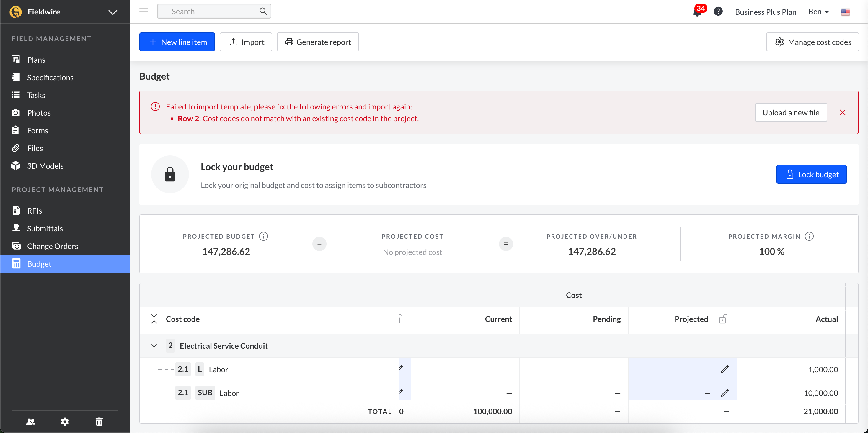
Task: Dismiss the import error banner
Action: [x=842, y=112]
